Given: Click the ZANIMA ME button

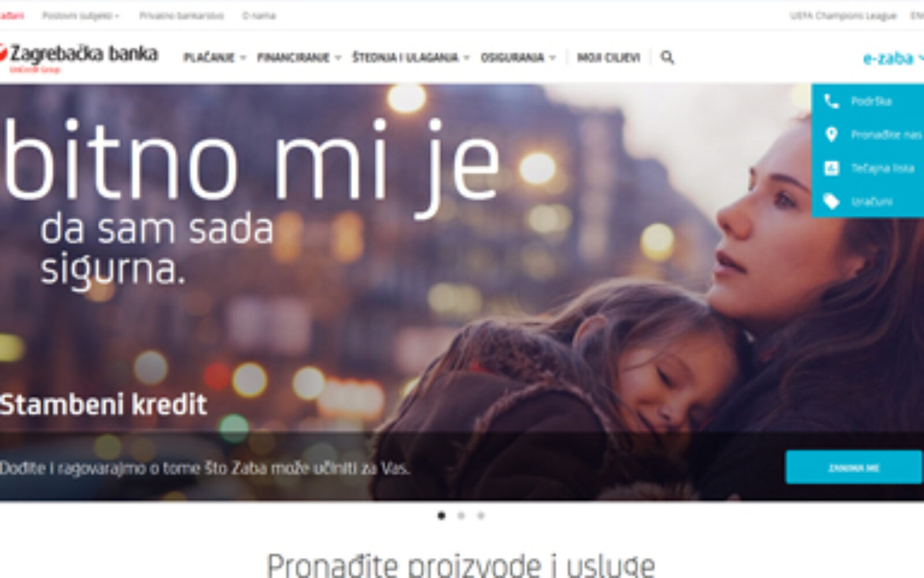Looking at the screenshot, I should point(854,467).
